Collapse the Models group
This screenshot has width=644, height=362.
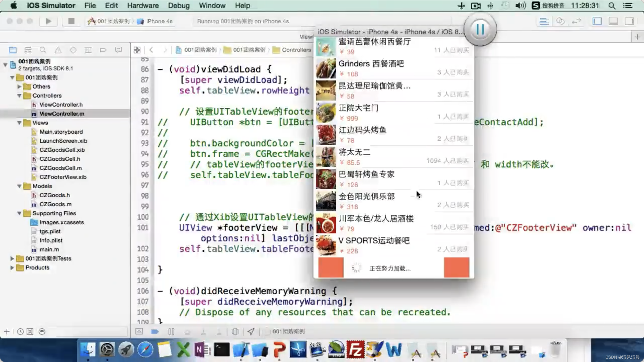[19, 186]
